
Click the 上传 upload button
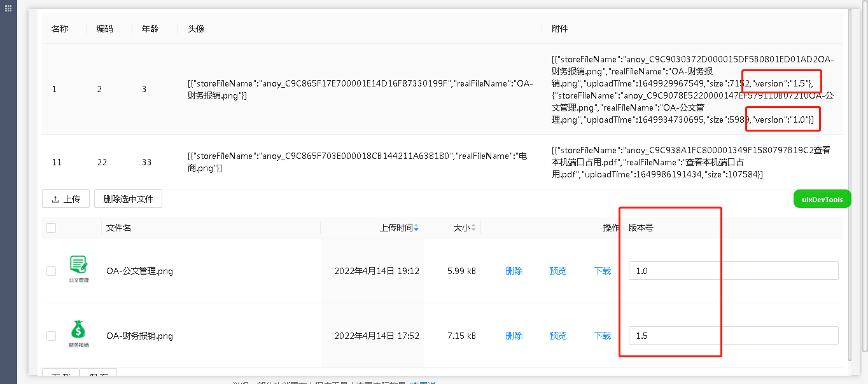click(x=66, y=199)
